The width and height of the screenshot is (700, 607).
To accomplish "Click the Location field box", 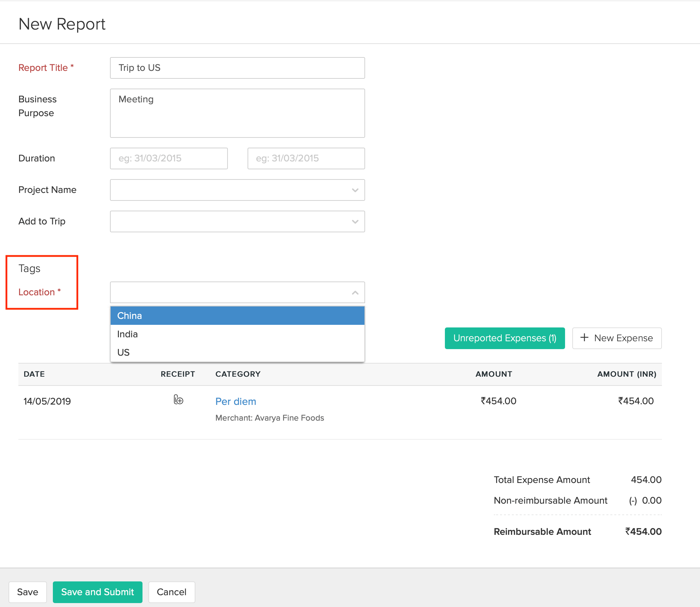I will click(x=230, y=292).
